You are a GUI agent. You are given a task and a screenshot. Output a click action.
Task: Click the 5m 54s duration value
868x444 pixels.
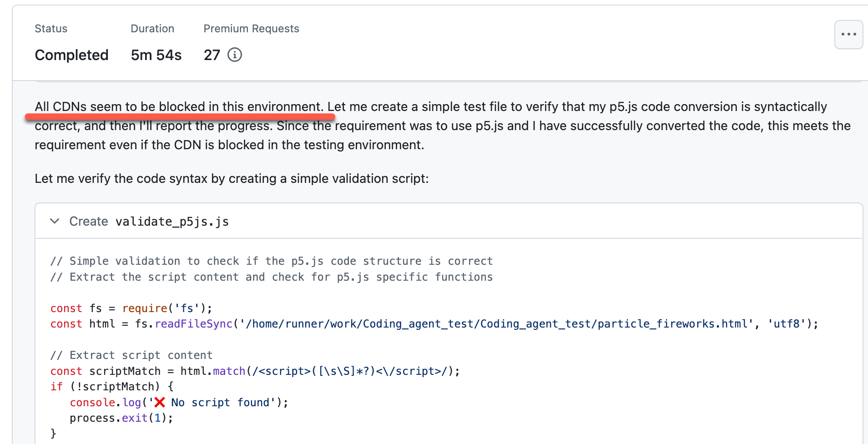point(156,55)
